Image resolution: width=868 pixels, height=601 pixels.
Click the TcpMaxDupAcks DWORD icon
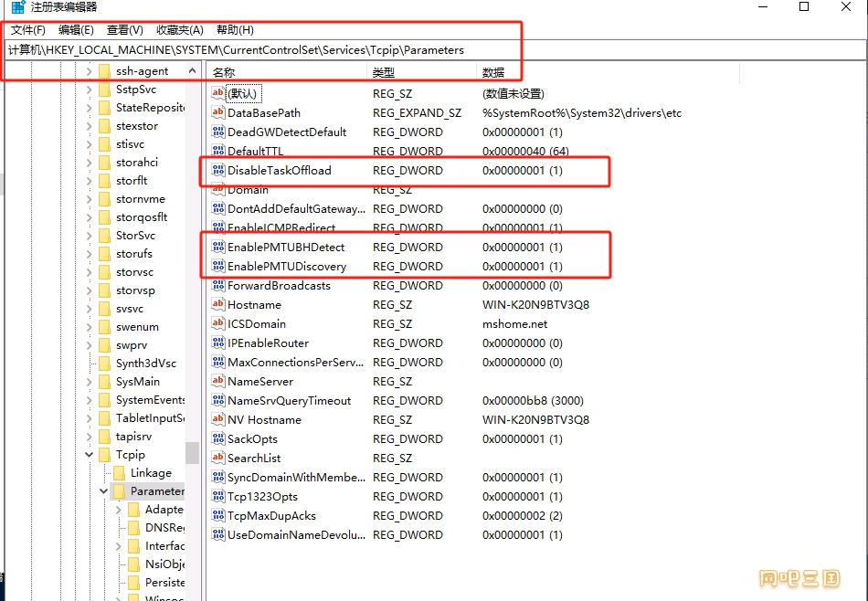[218, 516]
